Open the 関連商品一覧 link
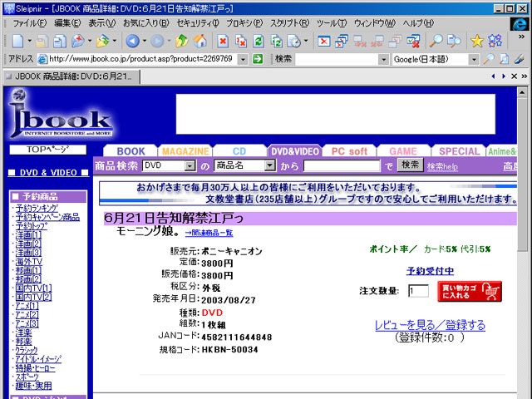The width and height of the screenshot is (532, 399). (x=209, y=233)
